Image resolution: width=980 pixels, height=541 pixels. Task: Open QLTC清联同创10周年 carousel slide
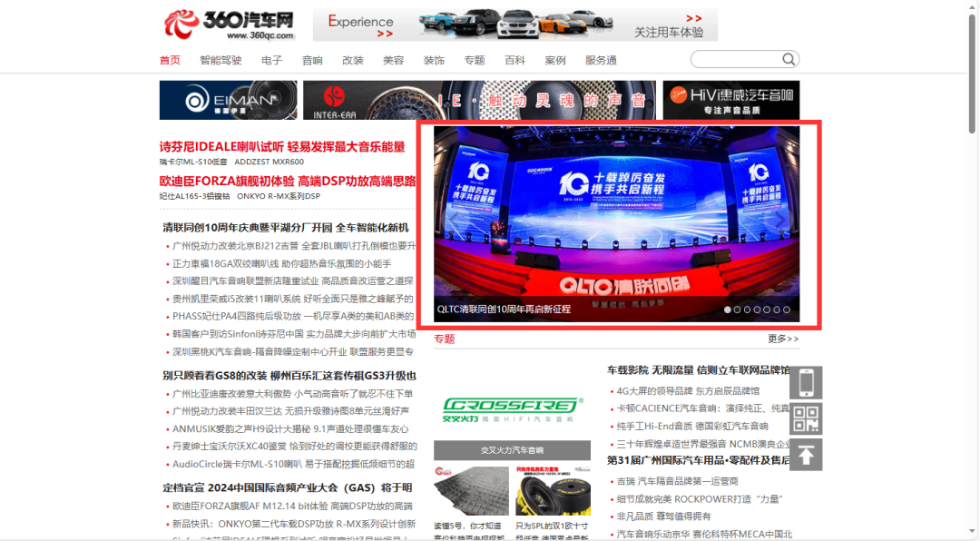pyautogui.click(x=616, y=224)
